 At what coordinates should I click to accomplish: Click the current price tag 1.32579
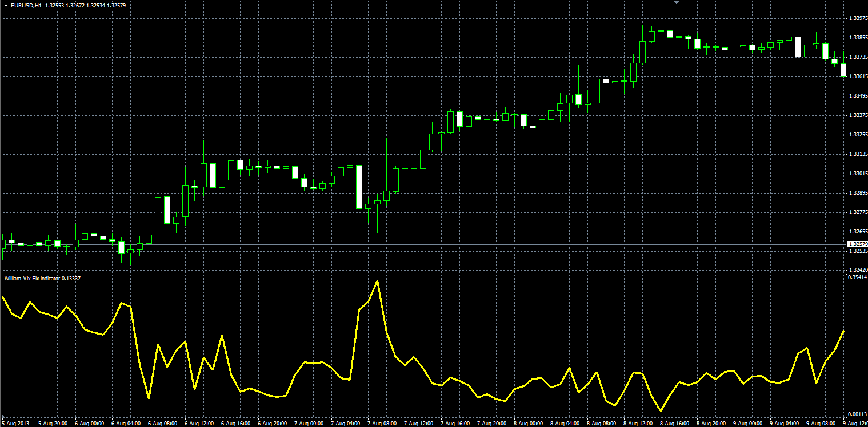[x=857, y=244]
